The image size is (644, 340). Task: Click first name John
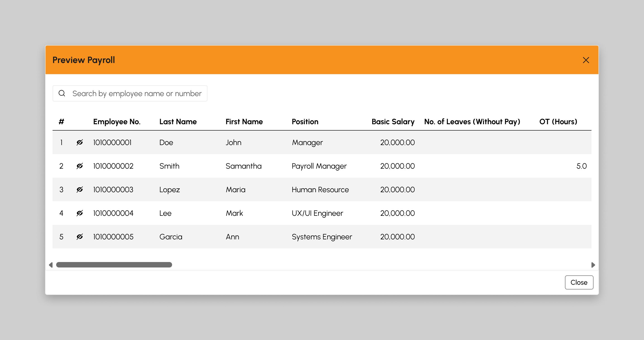pos(233,142)
